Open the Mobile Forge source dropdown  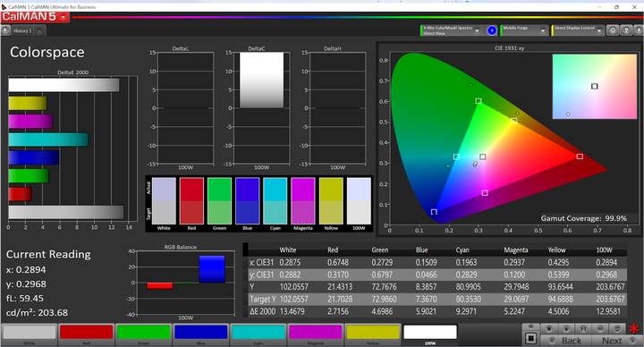543,30
